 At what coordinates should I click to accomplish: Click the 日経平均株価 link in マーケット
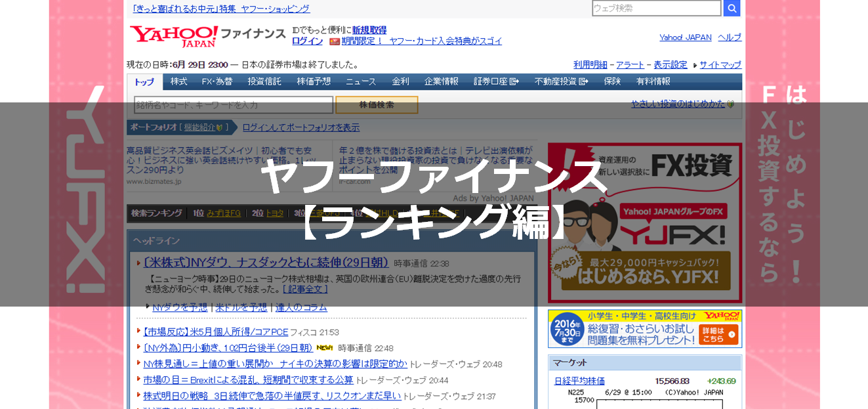pyautogui.click(x=579, y=381)
